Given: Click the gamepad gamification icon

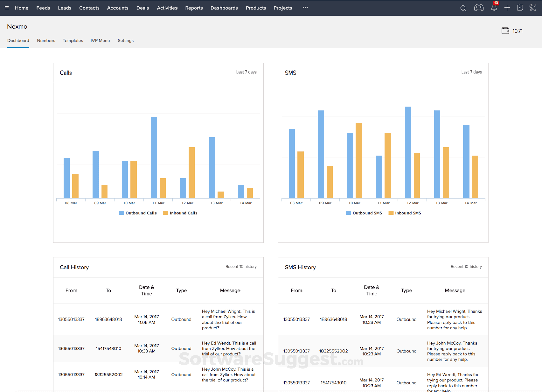Looking at the screenshot, I should (479, 8).
